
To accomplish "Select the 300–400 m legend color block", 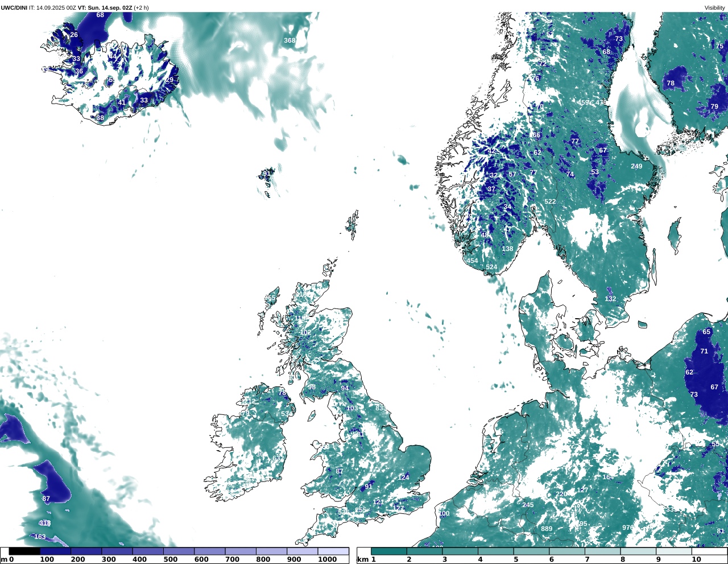I will (117, 551).
